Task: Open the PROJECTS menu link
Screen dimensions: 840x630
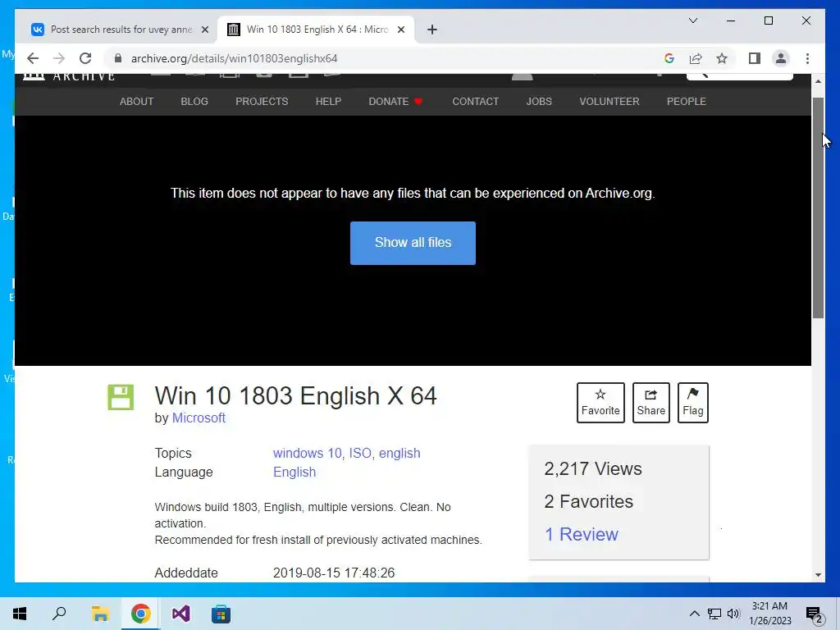Action: (262, 101)
